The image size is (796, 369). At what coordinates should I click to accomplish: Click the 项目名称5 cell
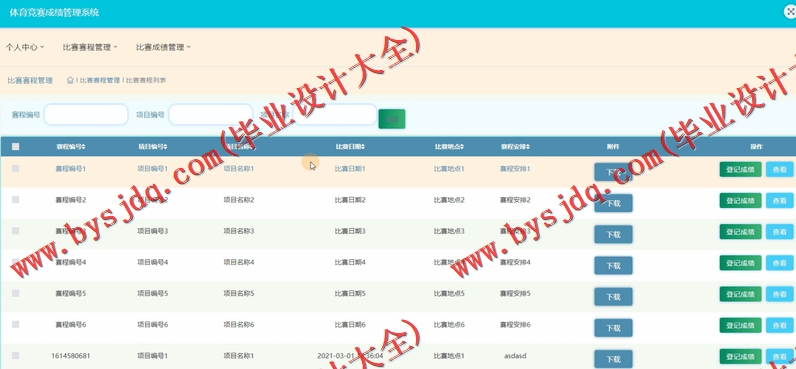tap(239, 293)
